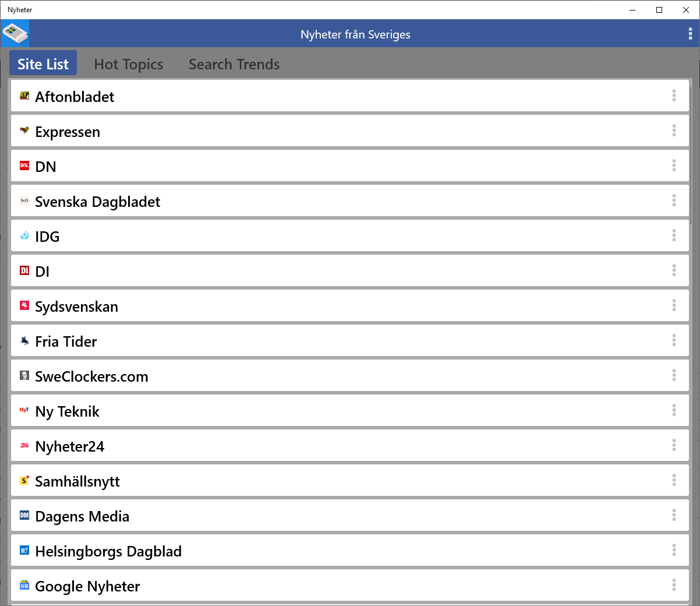Switch to the Hot Topics tab
This screenshot has height=606, width=700.
tap(129, 64)
